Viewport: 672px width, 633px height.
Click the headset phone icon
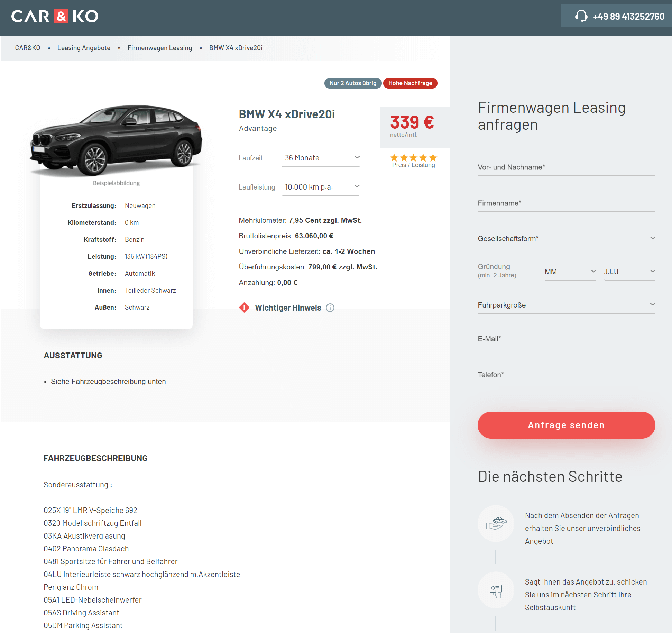point(581,16)
